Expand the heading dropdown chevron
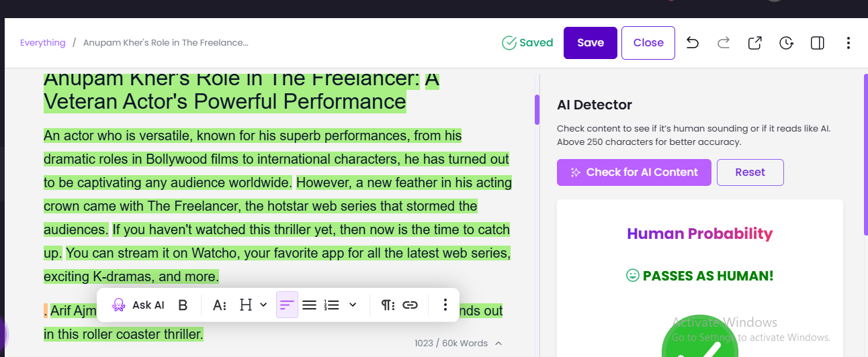The width and height of the screenshot is (868, 357). tap(263, 305)
